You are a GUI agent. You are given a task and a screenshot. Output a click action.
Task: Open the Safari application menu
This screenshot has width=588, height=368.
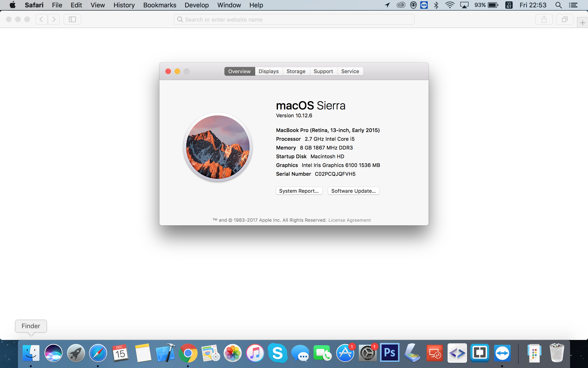pyautogui.click(x=34, y=5)
